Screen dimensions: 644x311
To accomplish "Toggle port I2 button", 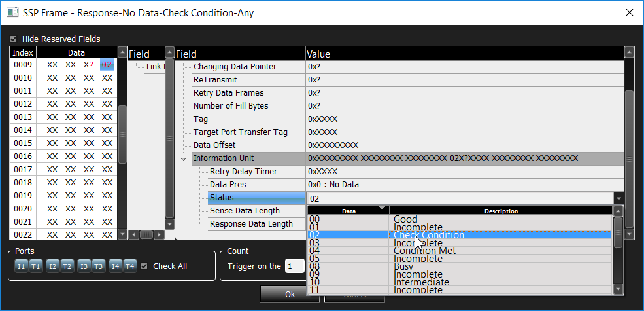I will point(53,266).
